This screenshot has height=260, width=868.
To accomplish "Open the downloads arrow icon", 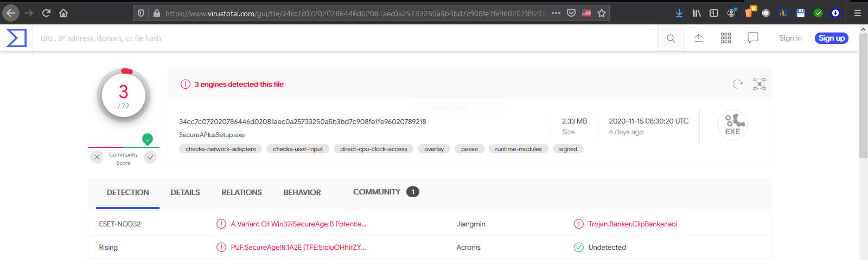I will 679,13.
